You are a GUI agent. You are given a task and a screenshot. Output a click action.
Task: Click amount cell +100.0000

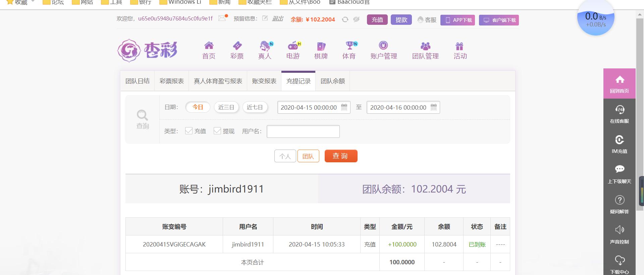402,244
